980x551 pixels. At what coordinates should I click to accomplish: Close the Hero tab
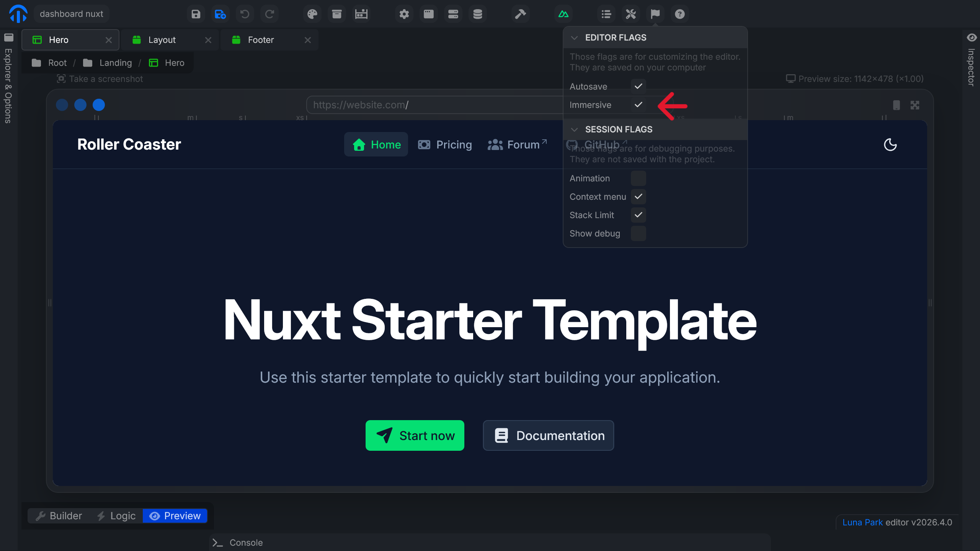109,40
